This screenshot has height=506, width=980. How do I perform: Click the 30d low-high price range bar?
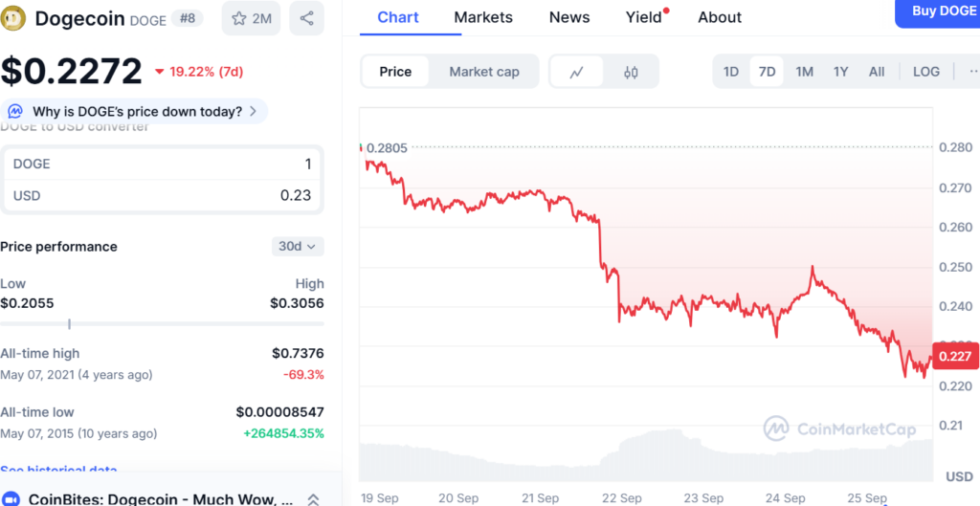(x=162, y=324)
